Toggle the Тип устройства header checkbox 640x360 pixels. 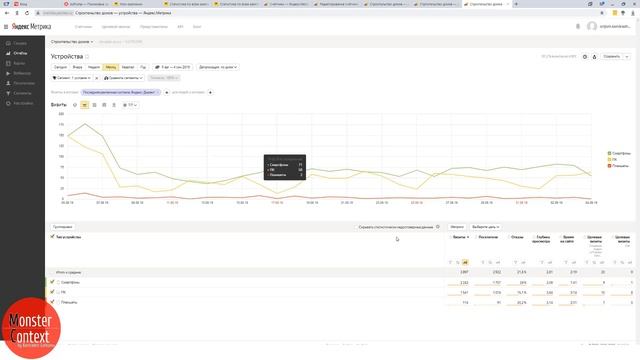tap(52, 237)
